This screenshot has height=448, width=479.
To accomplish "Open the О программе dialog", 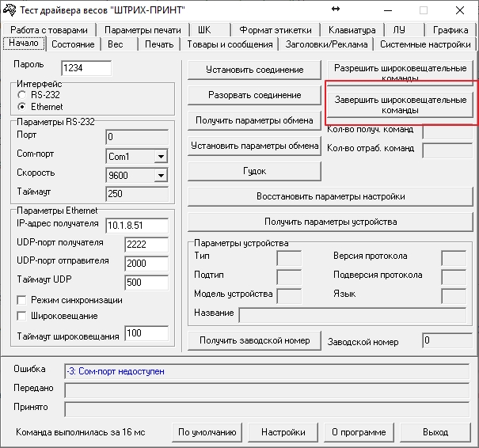I will 359,432.
